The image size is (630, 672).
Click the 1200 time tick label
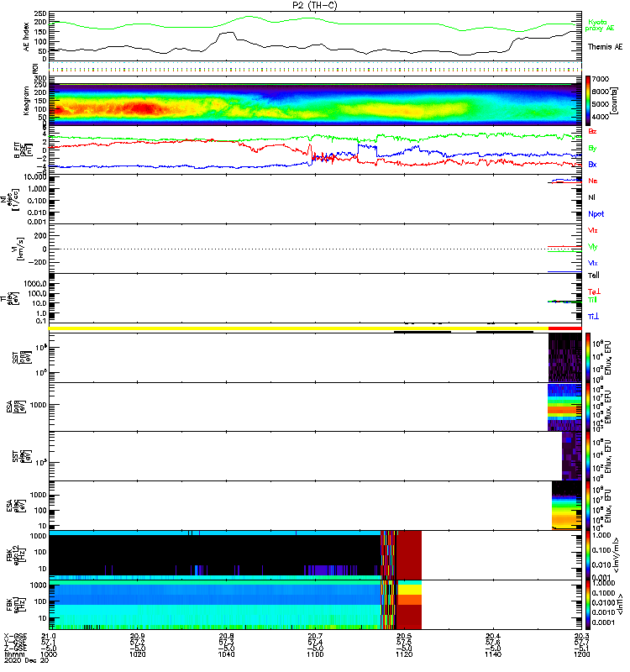(x=581, y=654)
